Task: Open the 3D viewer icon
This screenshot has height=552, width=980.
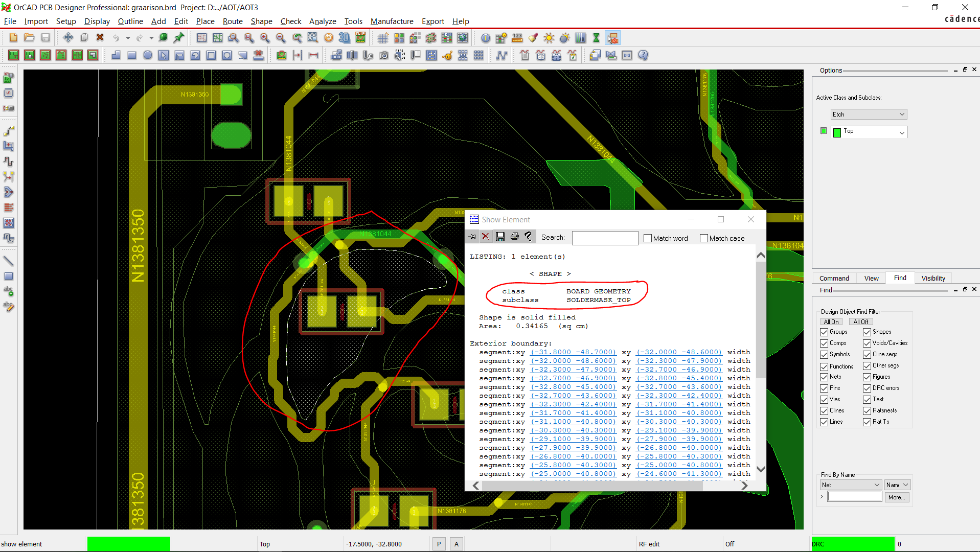Action: 345,38
